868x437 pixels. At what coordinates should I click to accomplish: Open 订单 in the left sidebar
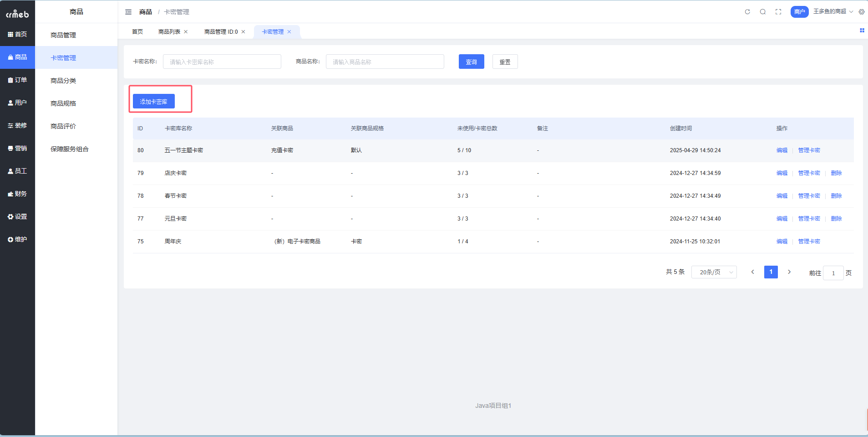point(17,80)
